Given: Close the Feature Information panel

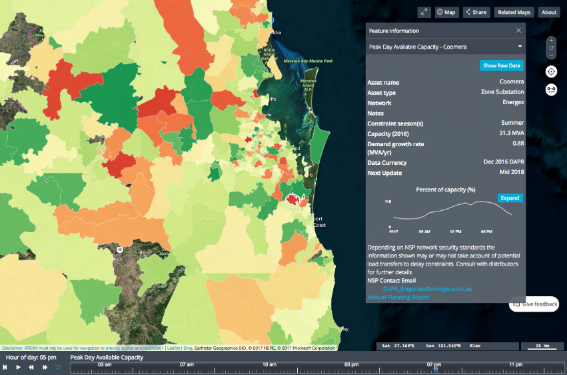Looking at the screenshot, I should pos(519,30).
